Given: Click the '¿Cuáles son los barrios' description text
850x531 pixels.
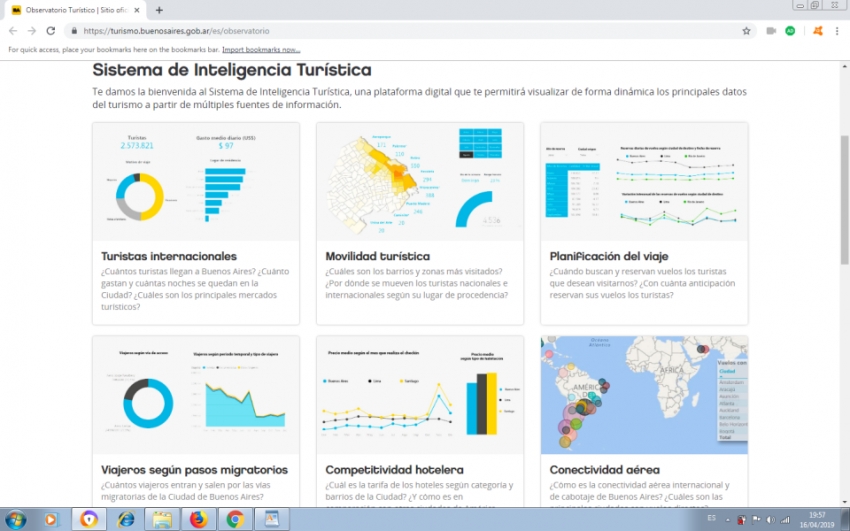Looking at the screenshot, I should [416, 283].
